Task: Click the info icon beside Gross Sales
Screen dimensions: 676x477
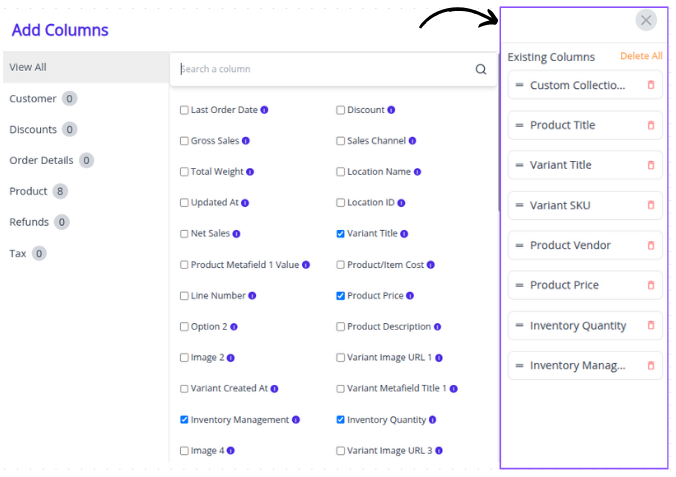Action: [x=246, y=141]
